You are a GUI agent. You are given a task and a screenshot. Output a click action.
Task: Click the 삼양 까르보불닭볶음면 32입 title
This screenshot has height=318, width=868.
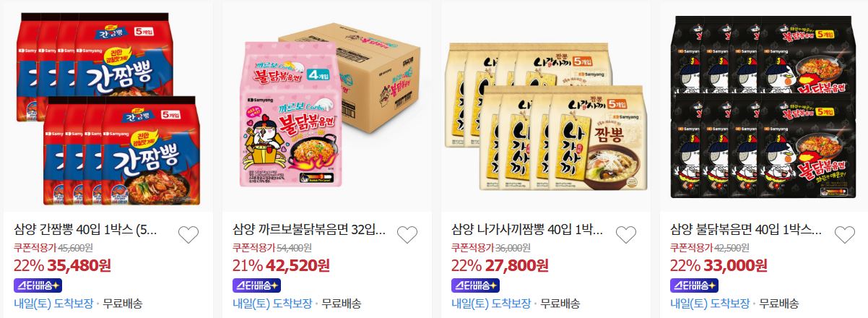tap(309, 231)
